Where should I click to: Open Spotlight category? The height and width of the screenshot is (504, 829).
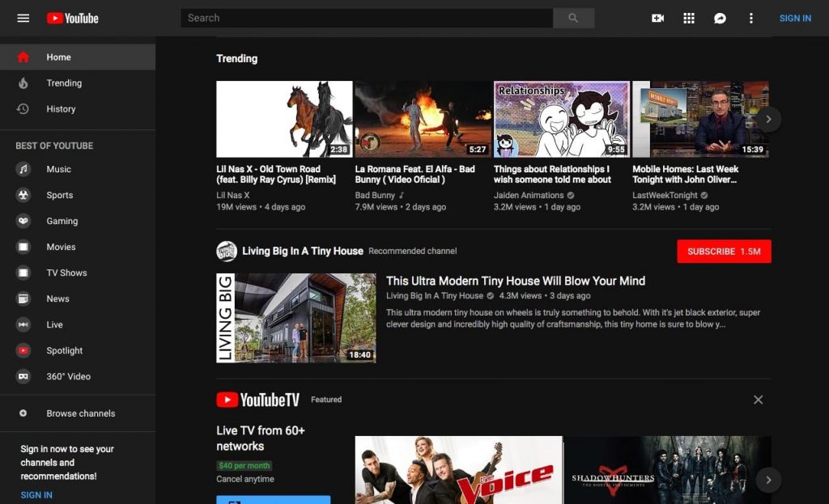78,350
